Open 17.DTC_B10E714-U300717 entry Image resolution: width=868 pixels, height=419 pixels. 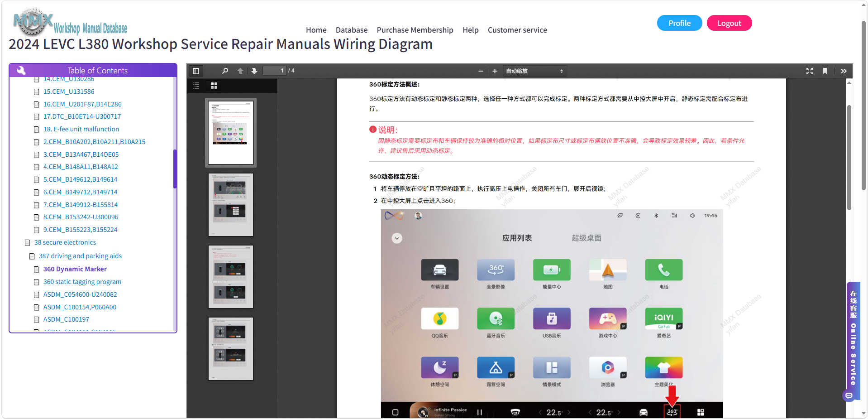tap(82, 116)
